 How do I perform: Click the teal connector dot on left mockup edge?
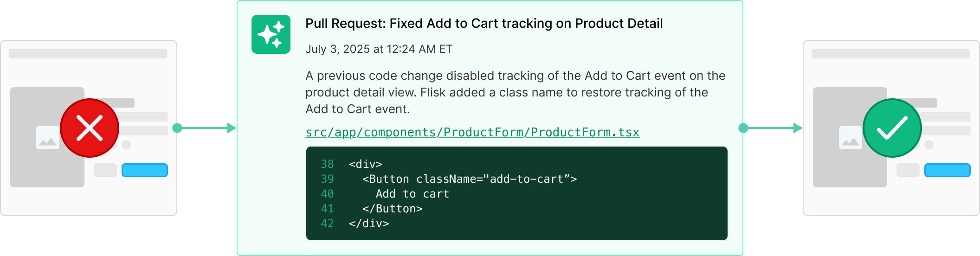177,128
